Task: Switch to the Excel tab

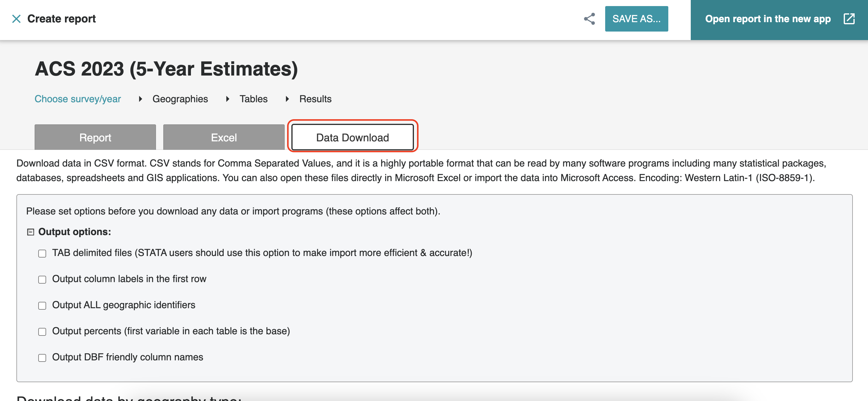Action: pos(224,138)
